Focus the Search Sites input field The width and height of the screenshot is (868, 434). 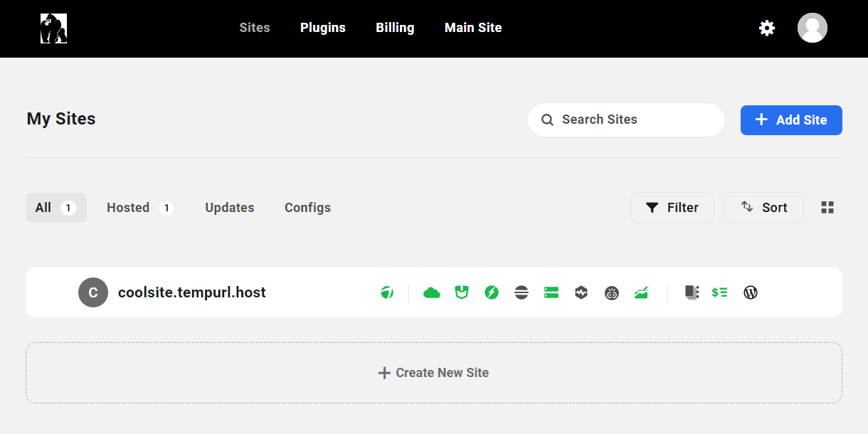click(626, 120)
